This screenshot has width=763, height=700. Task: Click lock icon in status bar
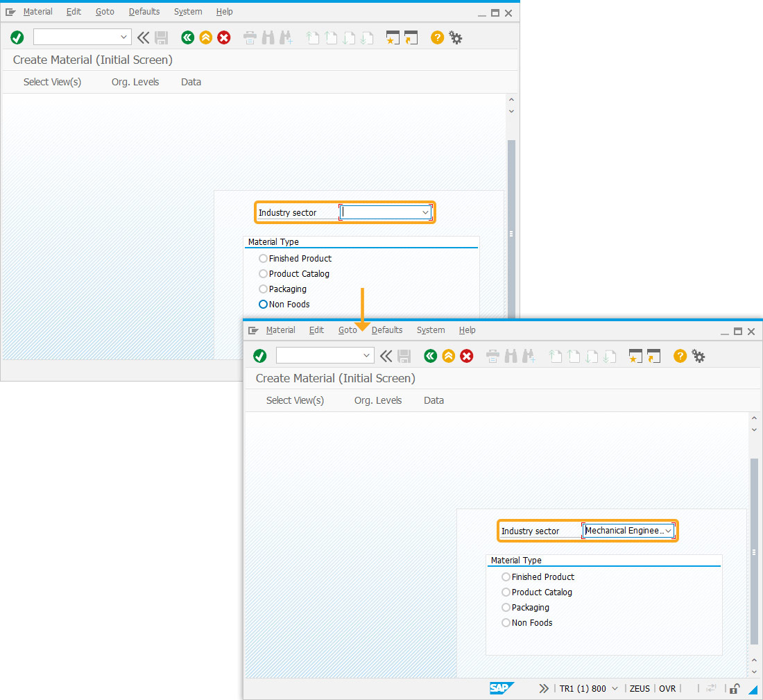735,688
